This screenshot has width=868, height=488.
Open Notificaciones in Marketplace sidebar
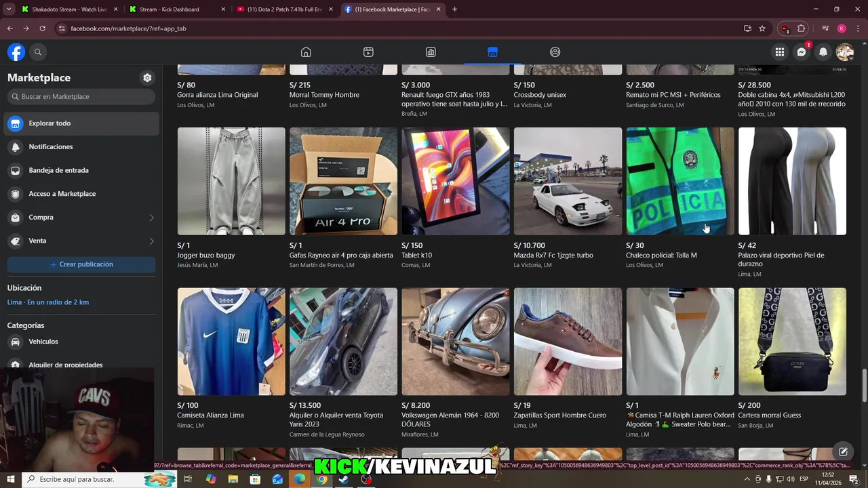[x=81, y=147]
